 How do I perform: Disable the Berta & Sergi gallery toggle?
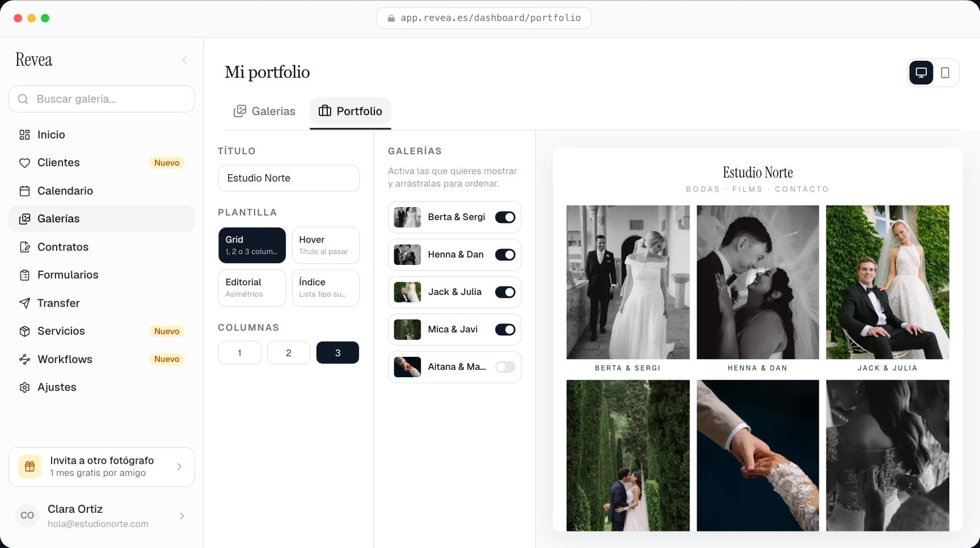point(505,217)
